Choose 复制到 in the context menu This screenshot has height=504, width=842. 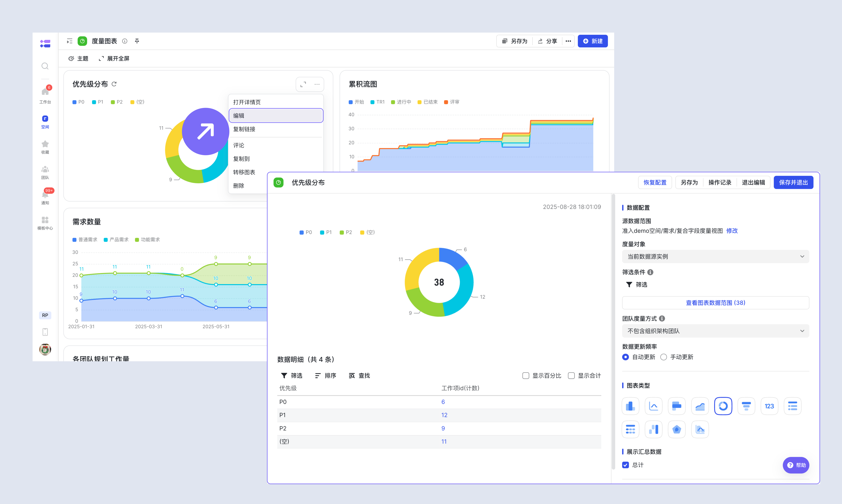276,159
